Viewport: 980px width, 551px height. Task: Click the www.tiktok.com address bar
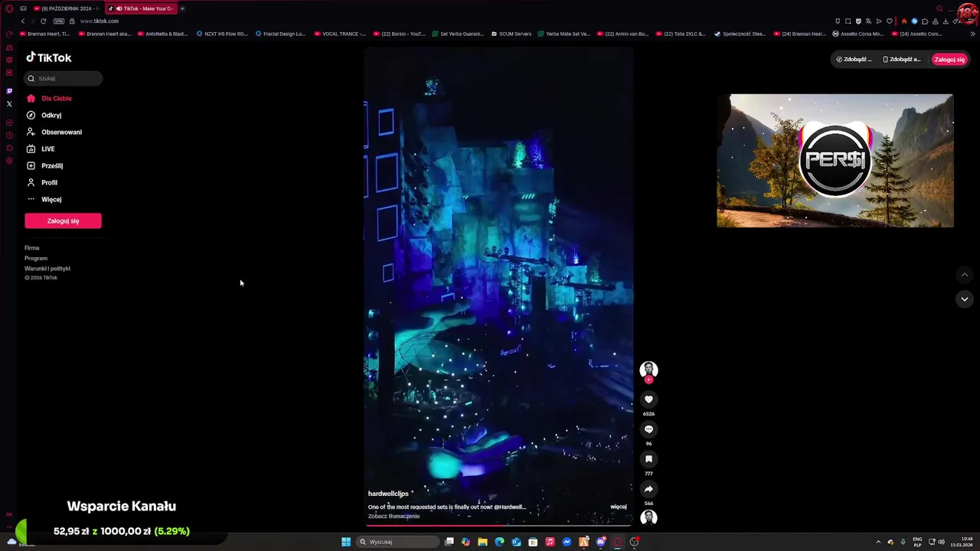(100, 21)
